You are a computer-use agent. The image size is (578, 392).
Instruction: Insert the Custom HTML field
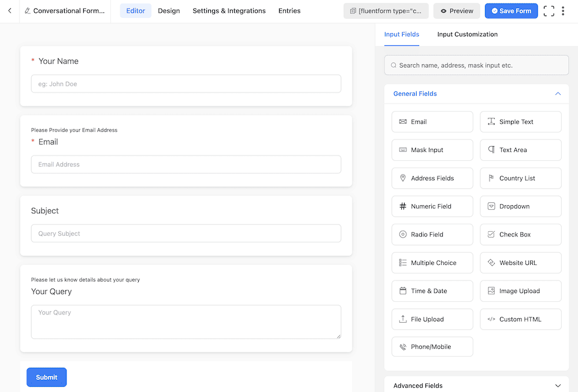[x=520, y=319]
